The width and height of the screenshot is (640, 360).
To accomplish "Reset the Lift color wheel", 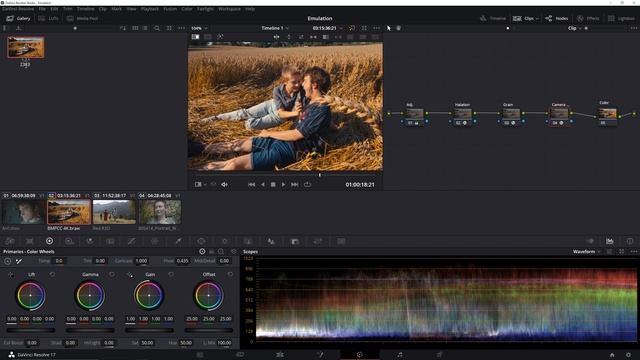I will point(52,274).
